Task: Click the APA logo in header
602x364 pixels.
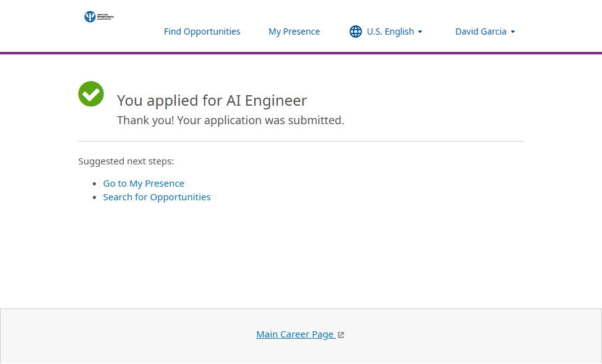Action: pyautogui.click(x=99, y=17)
